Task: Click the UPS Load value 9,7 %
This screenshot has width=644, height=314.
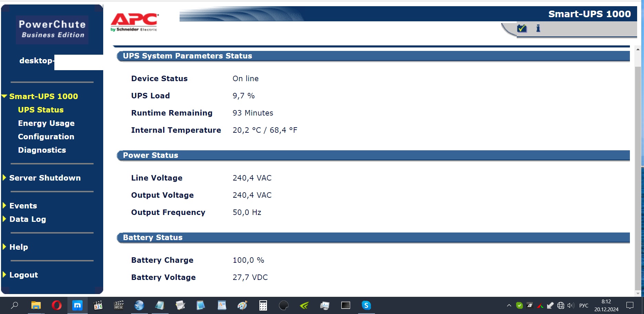Action: [x=244, y=96]
